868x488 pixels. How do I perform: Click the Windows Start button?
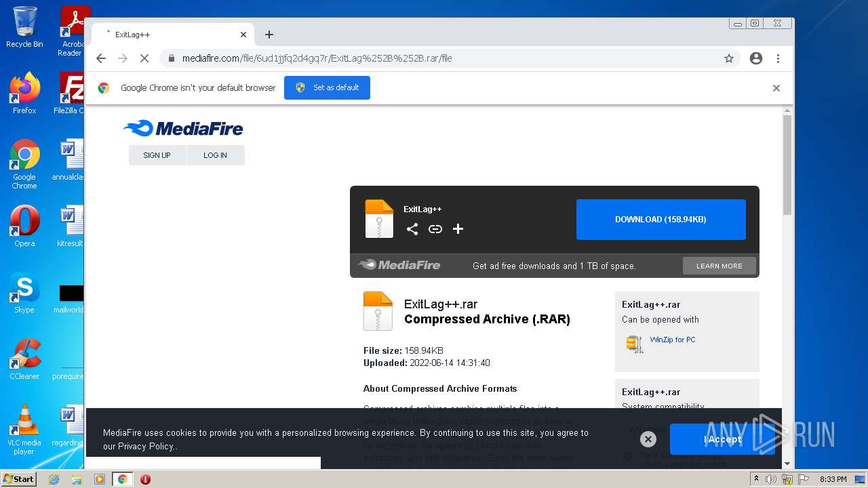19,479
